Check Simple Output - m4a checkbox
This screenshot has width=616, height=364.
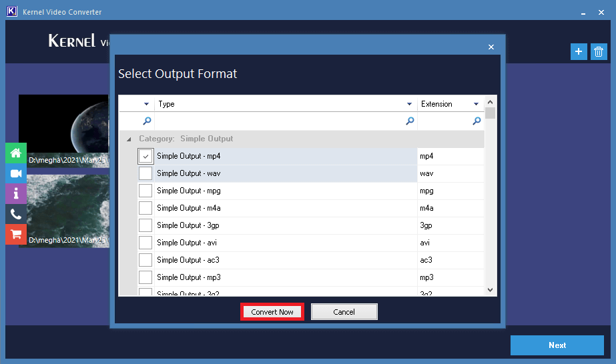[x=145, y=208]
